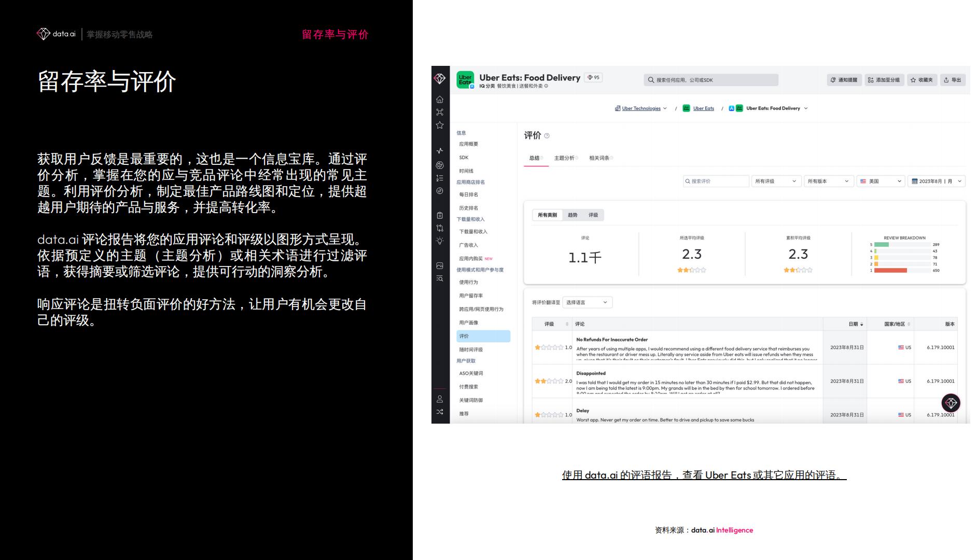977x560 pixels.
Task: Open the 2023年8月 date range dropdown
Action: 937,181
